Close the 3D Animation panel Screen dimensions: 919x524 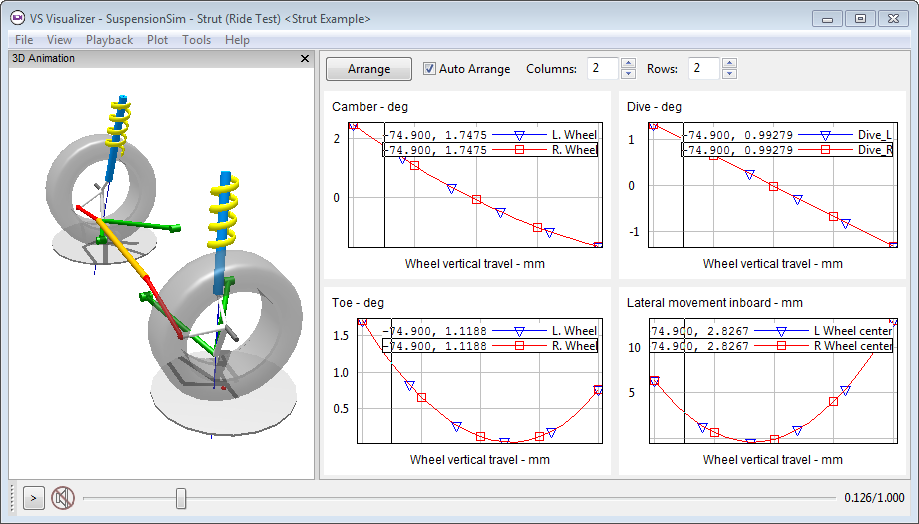tap(305, 59)
